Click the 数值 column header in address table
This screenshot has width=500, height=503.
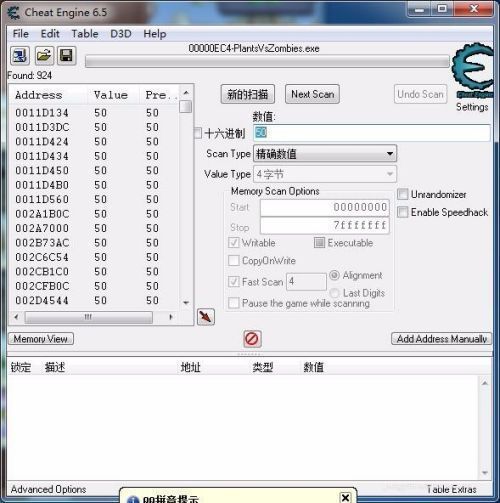(314, 367)
